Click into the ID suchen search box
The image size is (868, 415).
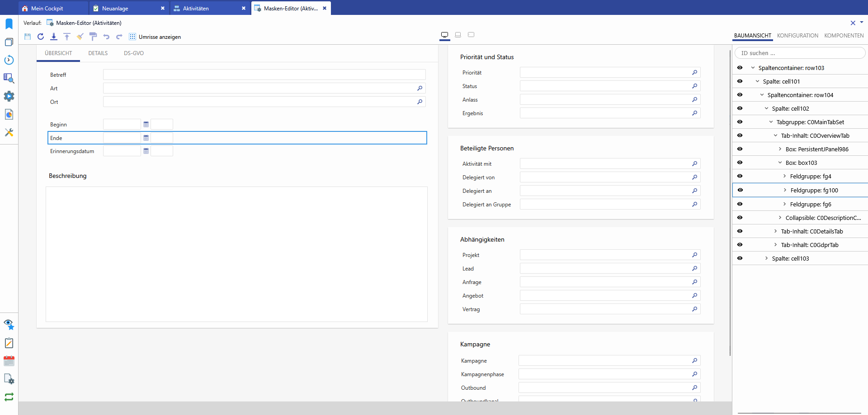coord(799,53)
